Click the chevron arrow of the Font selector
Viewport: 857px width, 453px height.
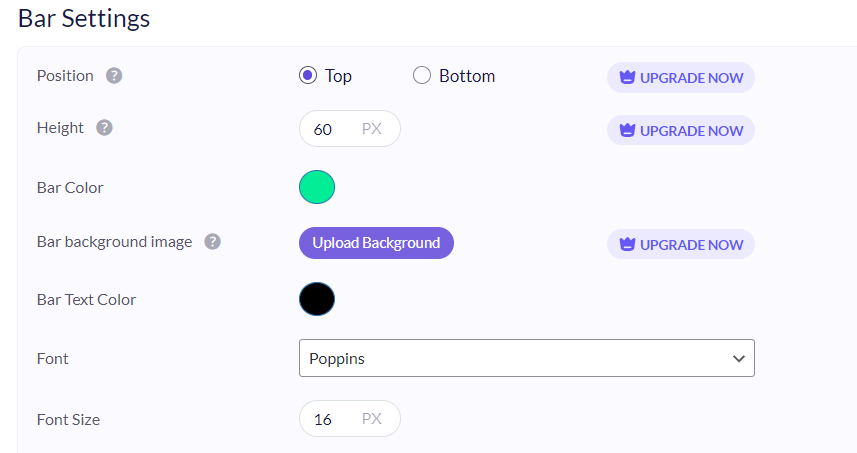(739, 358)
